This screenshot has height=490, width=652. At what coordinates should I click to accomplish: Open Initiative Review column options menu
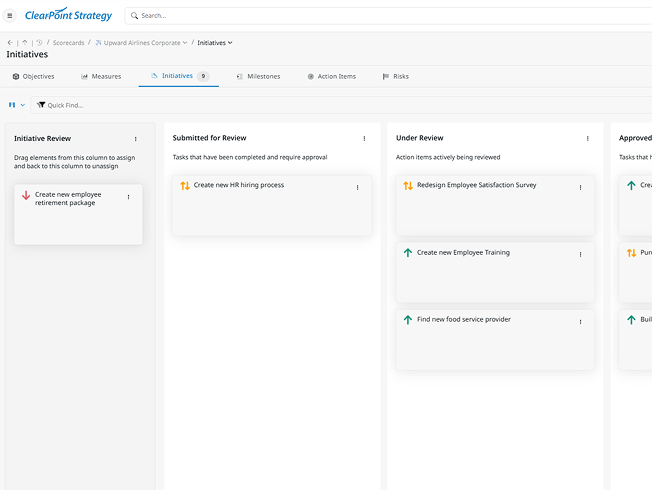(136, 139)
